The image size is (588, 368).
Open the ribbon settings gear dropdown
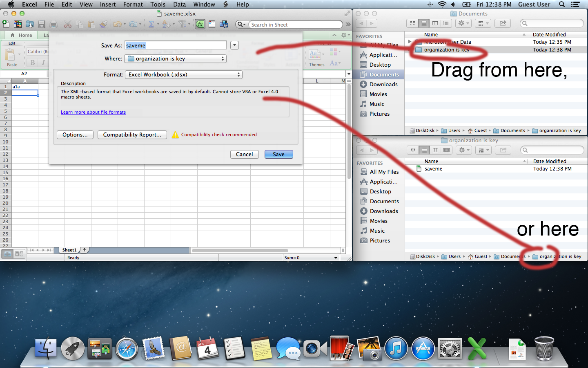click(x=345, y=35)
